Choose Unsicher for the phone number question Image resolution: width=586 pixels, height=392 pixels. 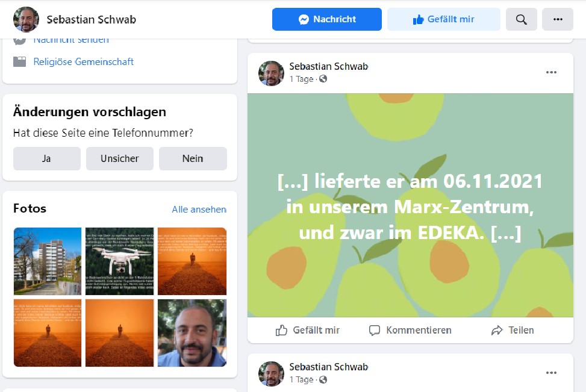point(120,158)
